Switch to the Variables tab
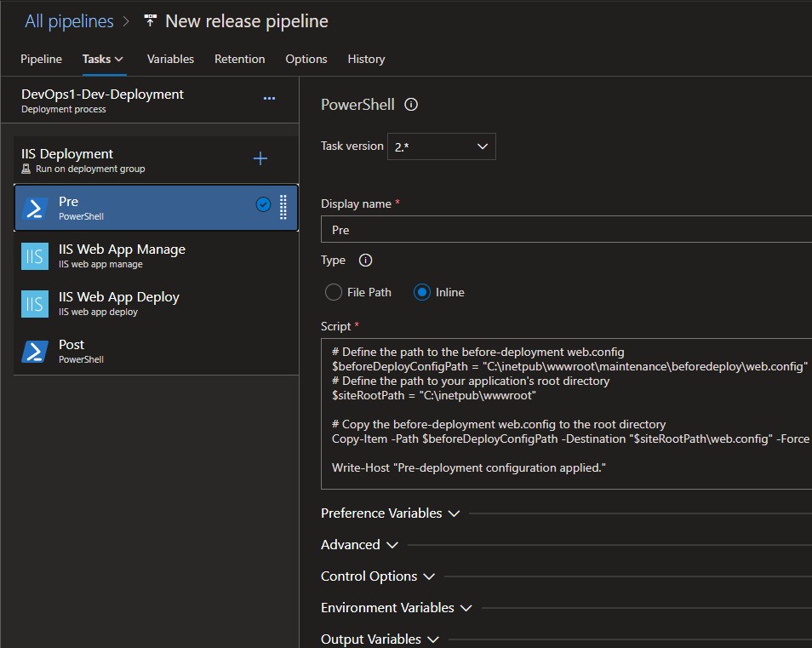 (170, 59)
